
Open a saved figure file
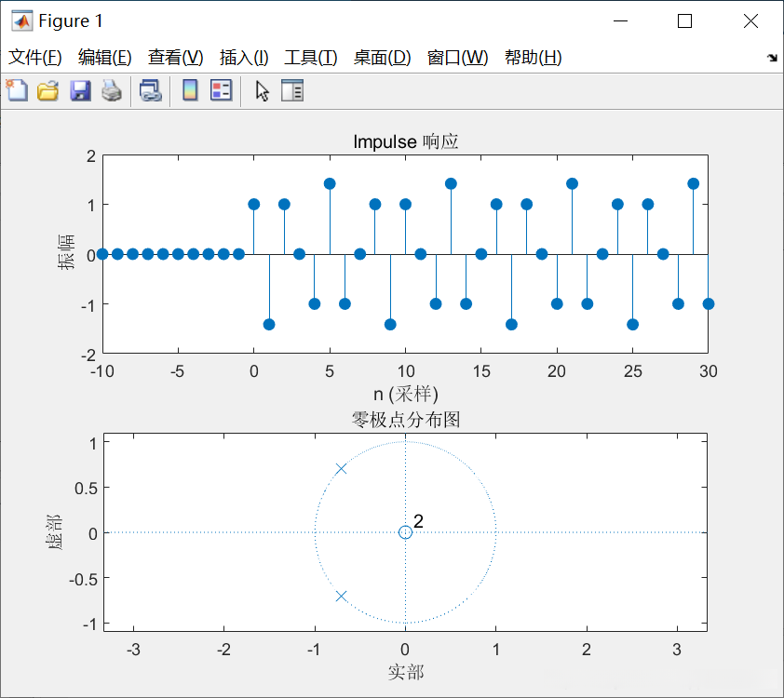47,90
